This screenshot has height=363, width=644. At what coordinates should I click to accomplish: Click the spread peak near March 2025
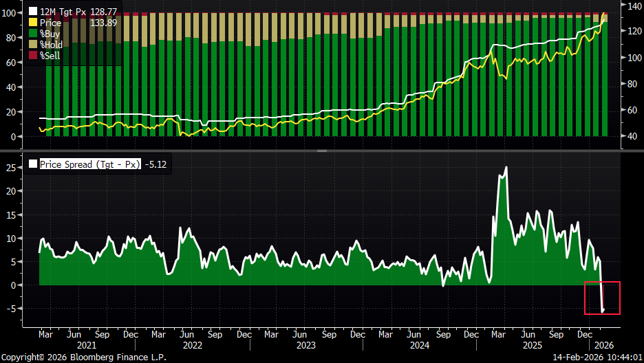(506, 167)
